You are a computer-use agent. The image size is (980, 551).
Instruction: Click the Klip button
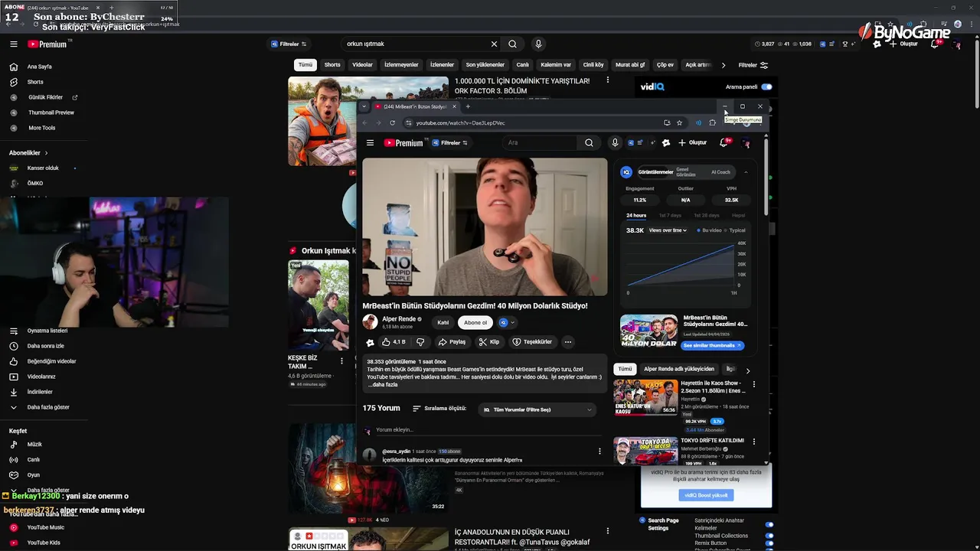coord(489,342)
